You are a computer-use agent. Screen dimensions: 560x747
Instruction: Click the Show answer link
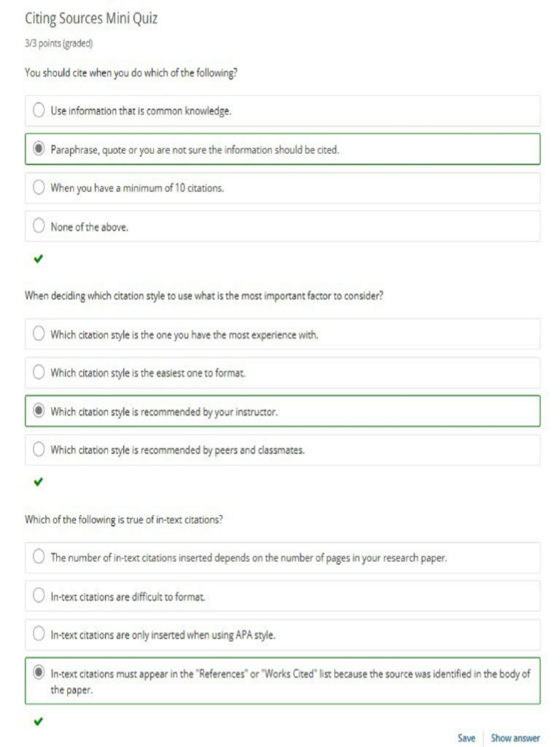coord(516,738)
